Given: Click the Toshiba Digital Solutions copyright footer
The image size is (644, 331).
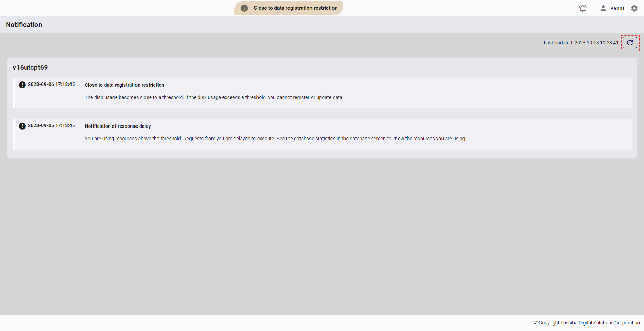Looking at the screenshot, I should [587, 323].
